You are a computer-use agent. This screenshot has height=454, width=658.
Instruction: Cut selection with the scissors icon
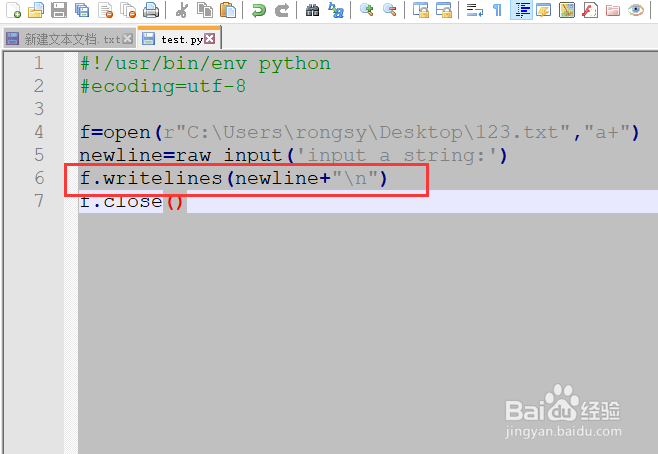181,10
